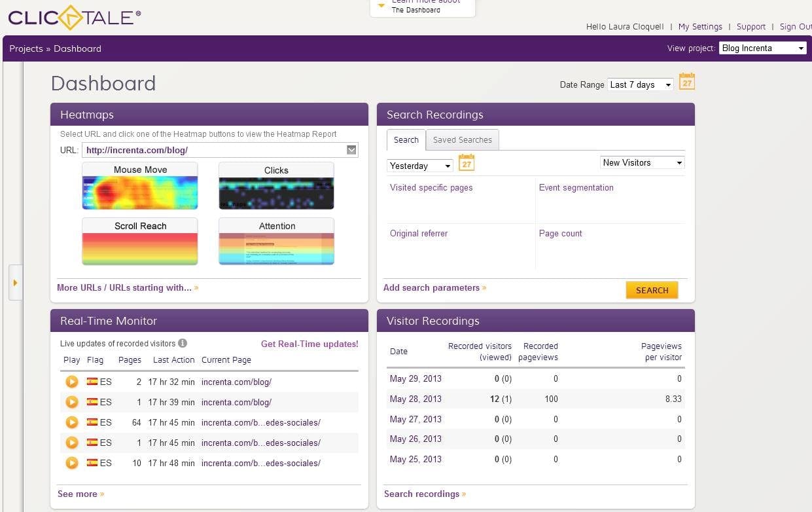
Task: Expand the heatmap URL dropdown arrow
Action: [351, 151]
